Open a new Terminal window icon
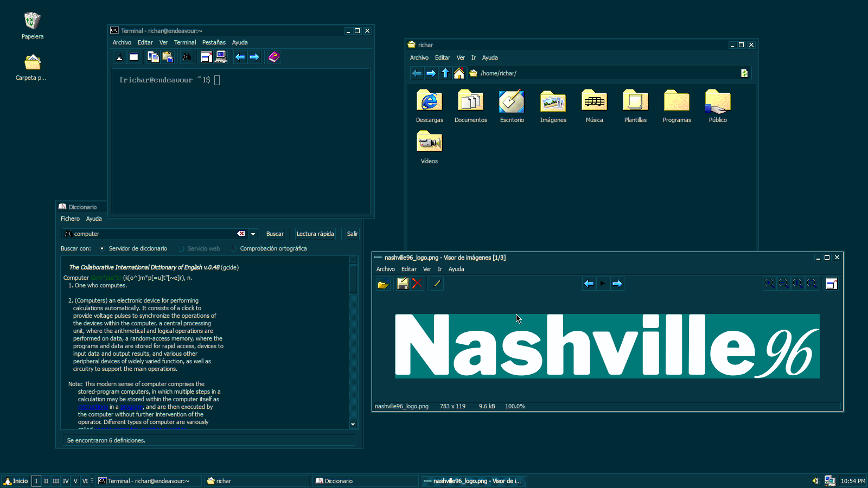This screenshot has width=868, height=488. click(134, 57)
